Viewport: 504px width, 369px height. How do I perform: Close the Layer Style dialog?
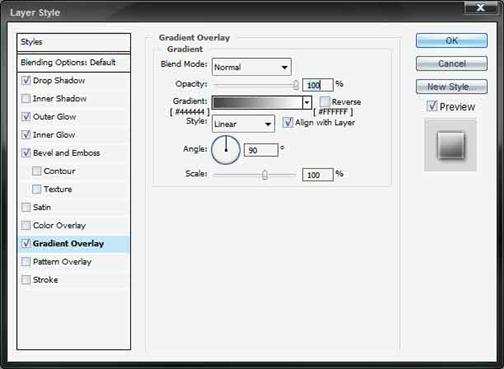[x=480, y=7]
